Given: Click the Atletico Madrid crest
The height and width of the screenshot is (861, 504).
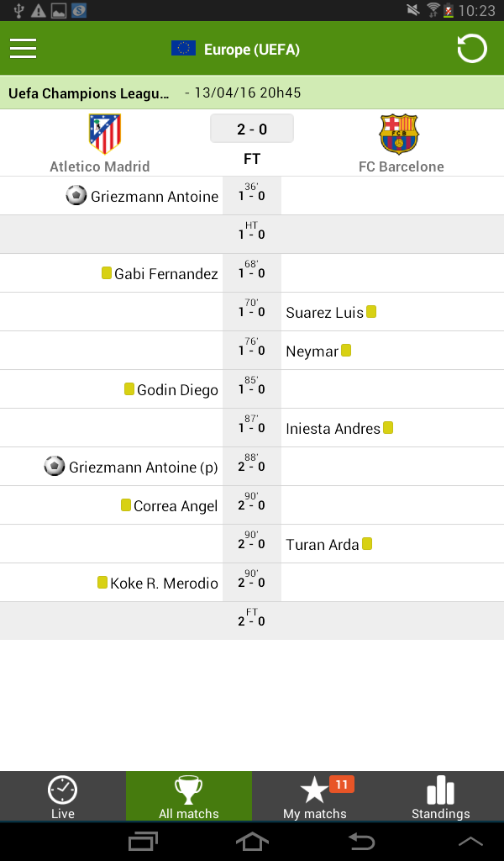Looking at the screenshot, I should 105,134.
